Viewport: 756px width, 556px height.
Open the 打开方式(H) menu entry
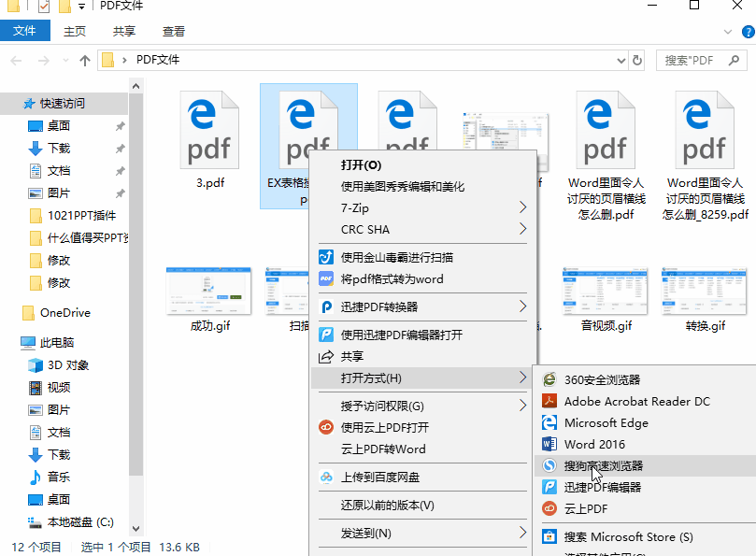point(422,378)
